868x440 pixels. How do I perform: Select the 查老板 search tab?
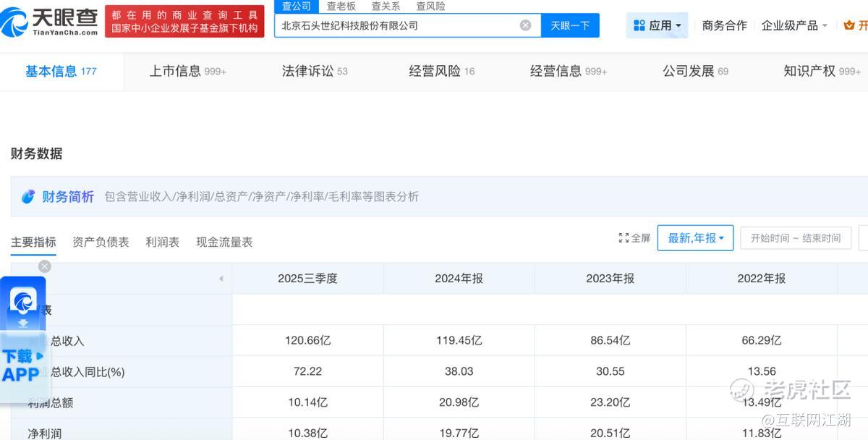point(341,6)
